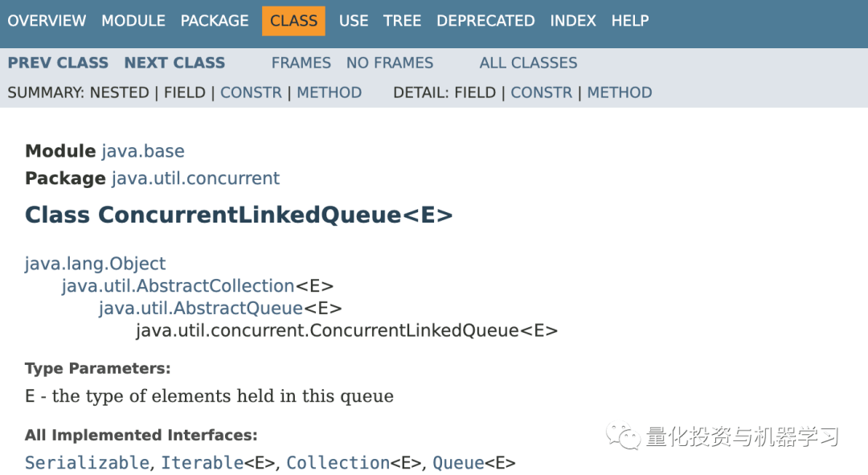Screen dimensions: 868x475
Task: Go to NEXT CLASS
Action: coord(174,63)
